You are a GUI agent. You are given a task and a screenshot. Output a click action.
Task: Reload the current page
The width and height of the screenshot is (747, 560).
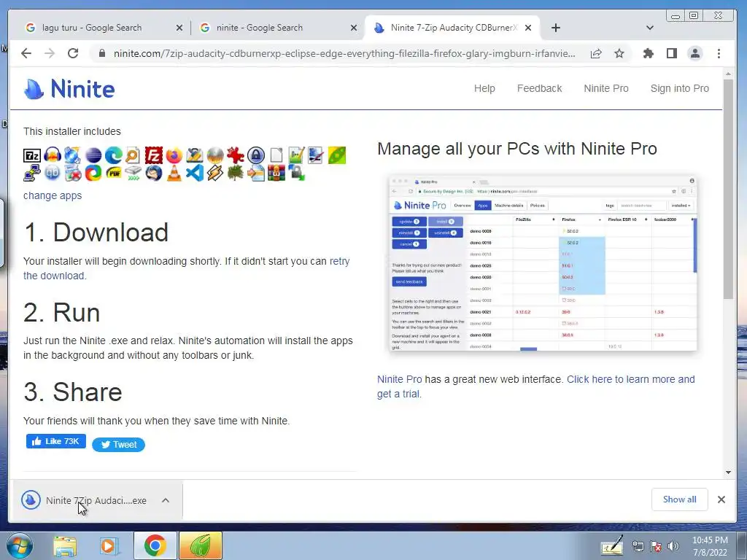click(73, 53)
